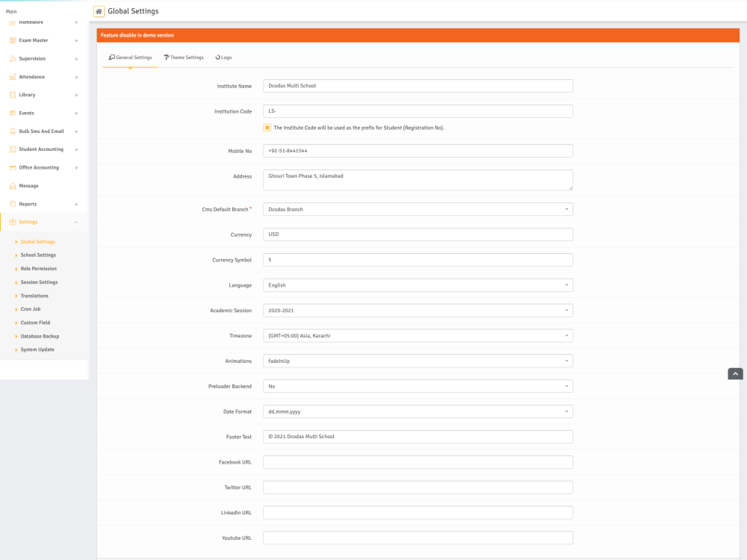Click the Currency input field
Image resolution: width=747 pixels, height=560 pixels.
click(418, 234)
